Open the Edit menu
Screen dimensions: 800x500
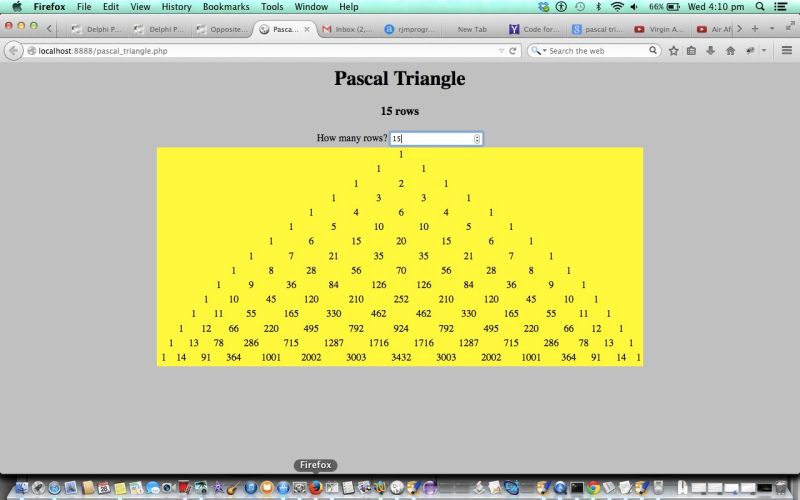pos(111,7)
